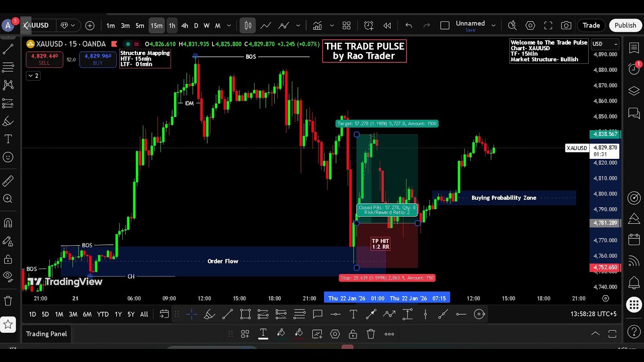644x362 pixels.
Task: Select the Text tool in left sidebar
Action: point(8,139)
